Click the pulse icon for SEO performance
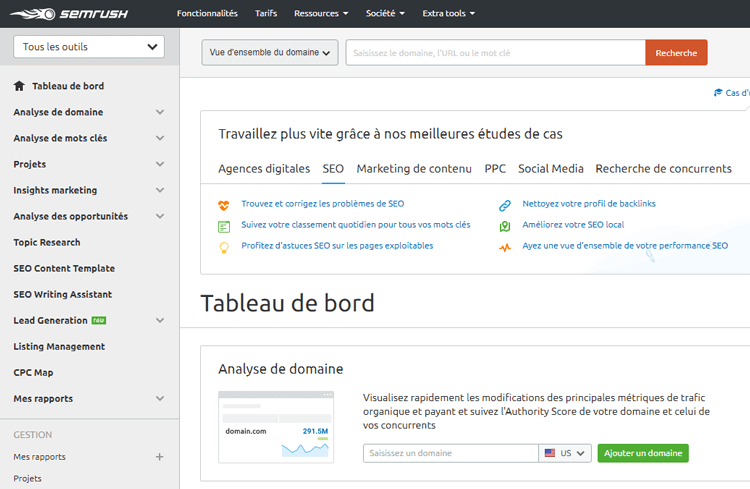Image resolution: width=750 pixels, height=489 pixels. click(x=505, y=247)
